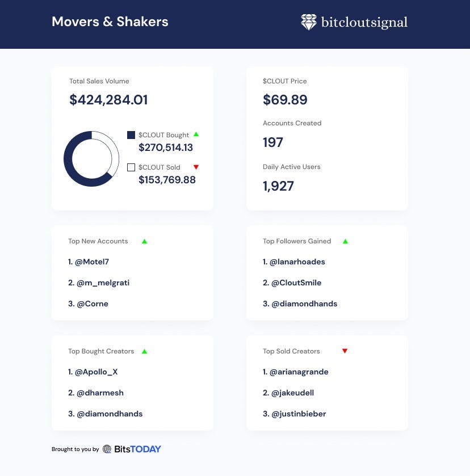Click the green arrow next to Top New Accounts
This screenshot has height=476, width=470.
point(145,241)
